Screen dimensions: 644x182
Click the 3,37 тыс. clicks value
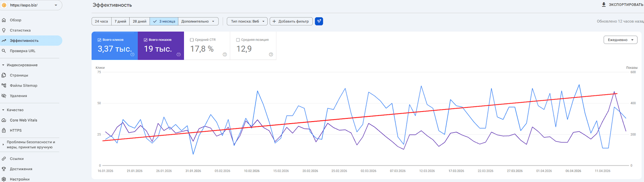115,49
